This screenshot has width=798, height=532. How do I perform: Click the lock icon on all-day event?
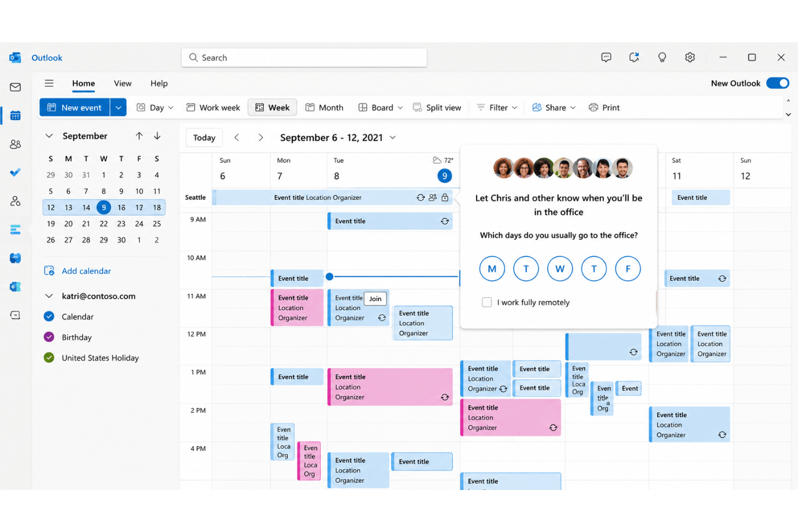point(445,197)
